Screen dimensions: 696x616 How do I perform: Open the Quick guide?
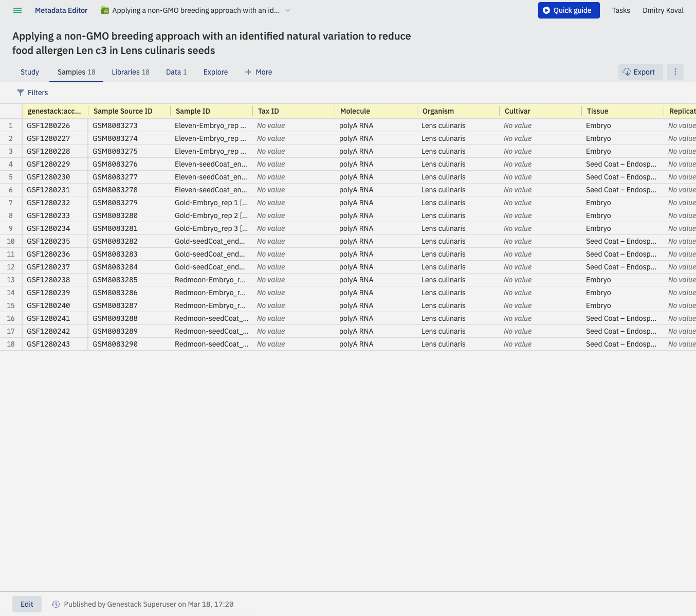(569, 10)
